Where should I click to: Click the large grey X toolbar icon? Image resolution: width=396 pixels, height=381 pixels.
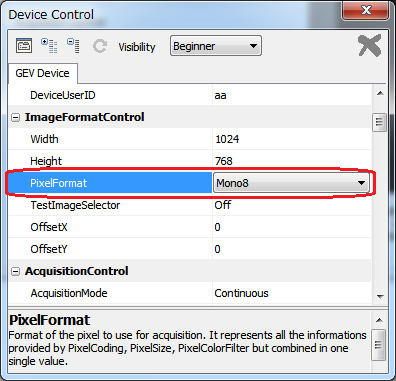point(369,45)
